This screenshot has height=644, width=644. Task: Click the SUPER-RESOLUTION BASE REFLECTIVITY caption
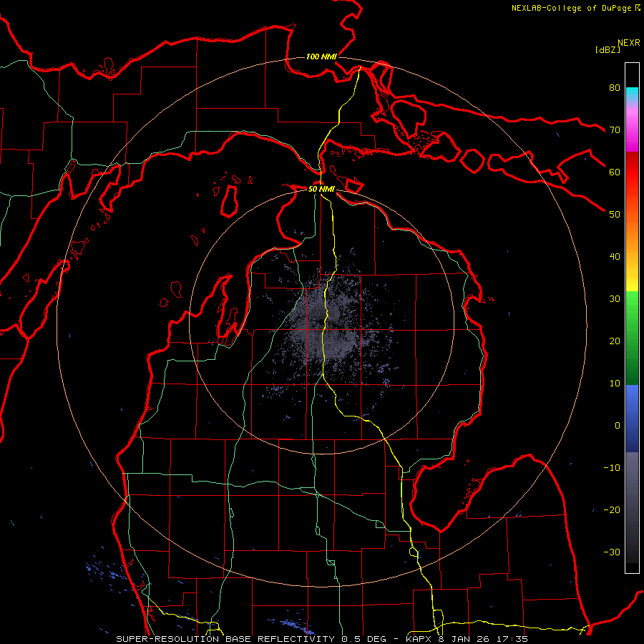click(226, 639)
